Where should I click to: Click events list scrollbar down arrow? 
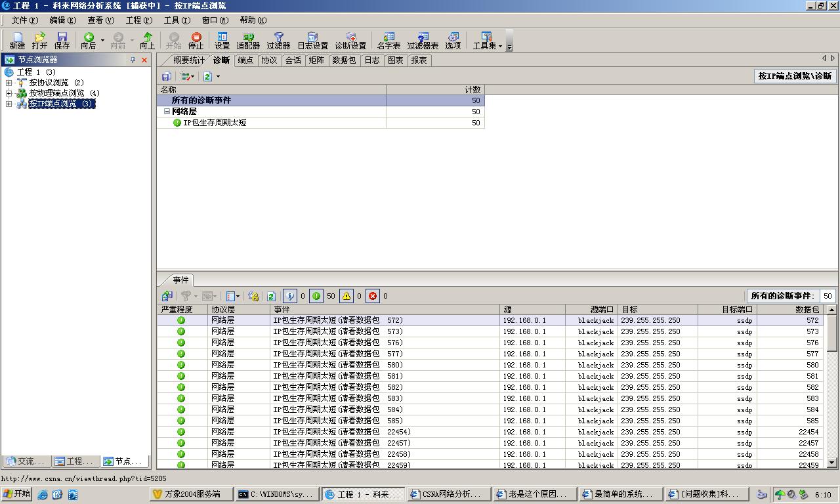pos(831,463)
